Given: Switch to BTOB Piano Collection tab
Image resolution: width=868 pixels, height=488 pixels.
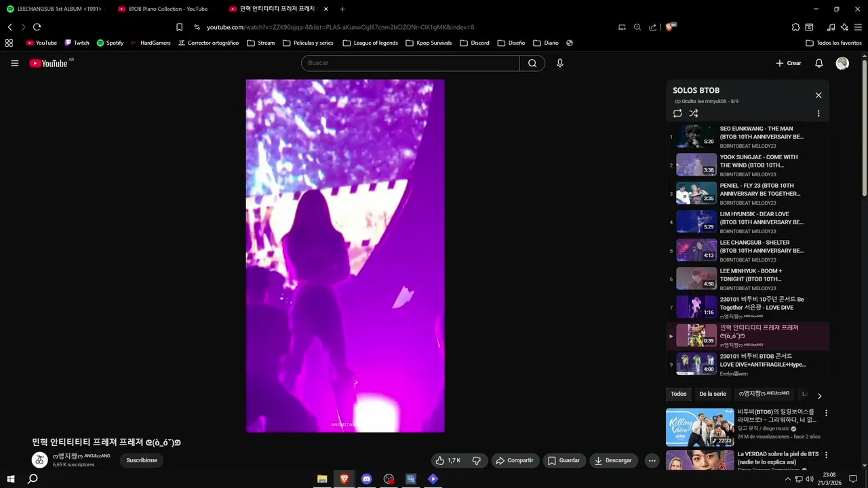Looking at the screenshot, I should click(x=166, y=9).
